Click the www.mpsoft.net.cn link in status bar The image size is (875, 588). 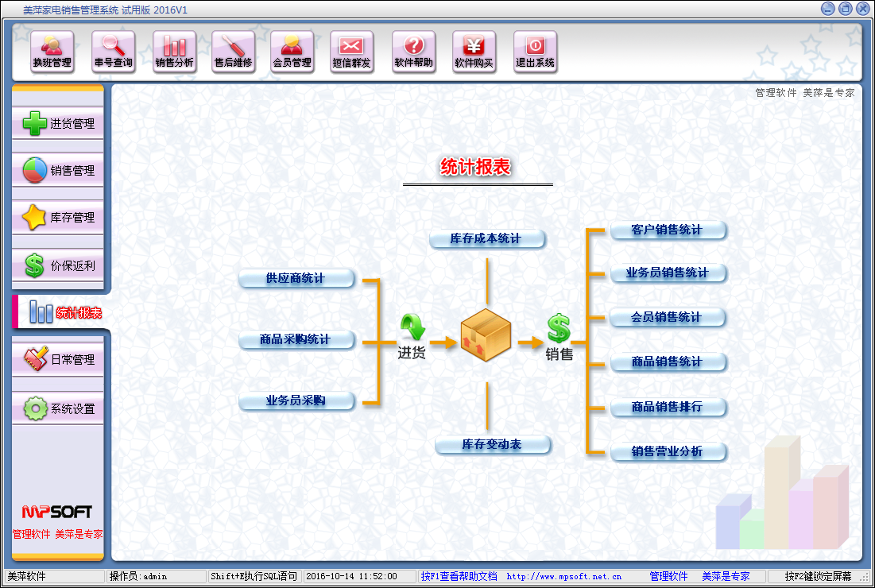[563, 577]
